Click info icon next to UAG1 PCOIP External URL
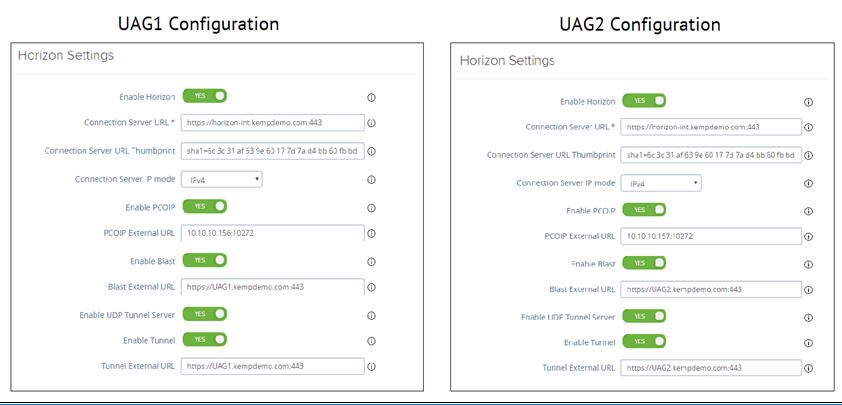842x405 pixels. pyautogui.click(x=371, y=234)
